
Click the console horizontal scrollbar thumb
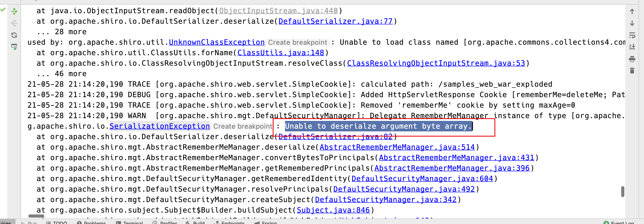(36, 216)
